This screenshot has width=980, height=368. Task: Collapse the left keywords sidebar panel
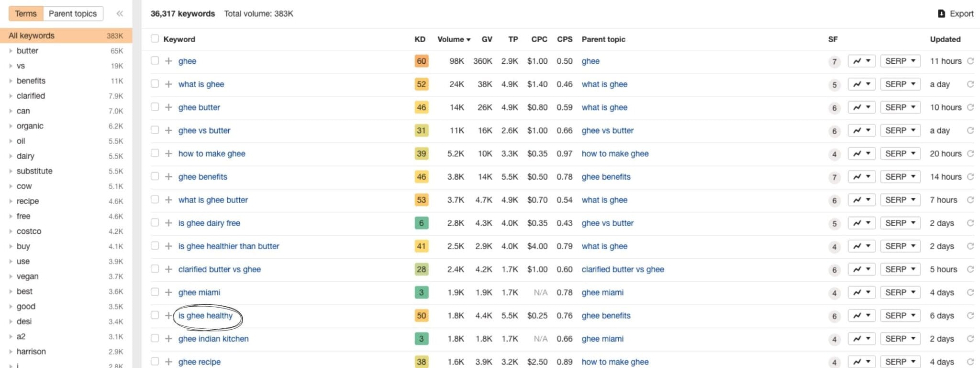coord(120,13)
